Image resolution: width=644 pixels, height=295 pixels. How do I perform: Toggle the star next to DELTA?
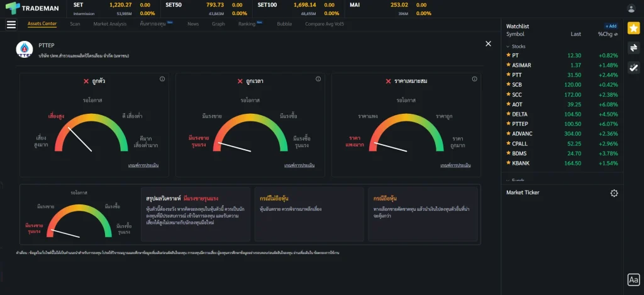pyautogui.click(x=508, y=114)
